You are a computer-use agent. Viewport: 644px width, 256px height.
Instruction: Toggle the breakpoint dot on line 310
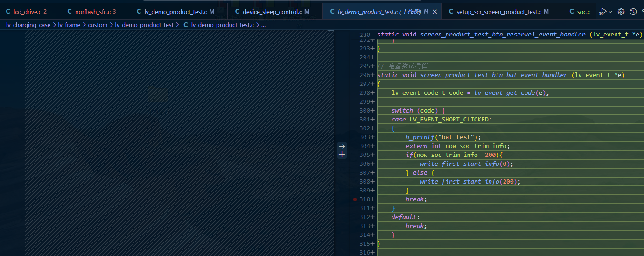(x=355, y=199)
